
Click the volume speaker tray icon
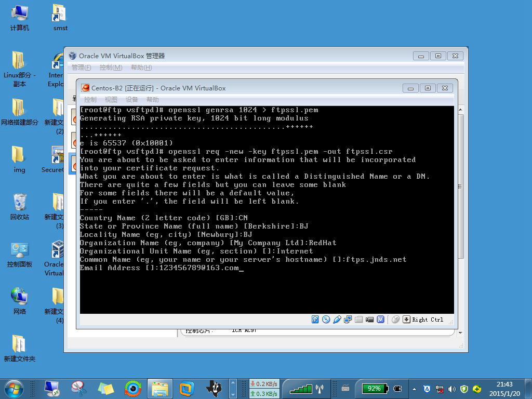pyautogui.click(x=451, y=389)
